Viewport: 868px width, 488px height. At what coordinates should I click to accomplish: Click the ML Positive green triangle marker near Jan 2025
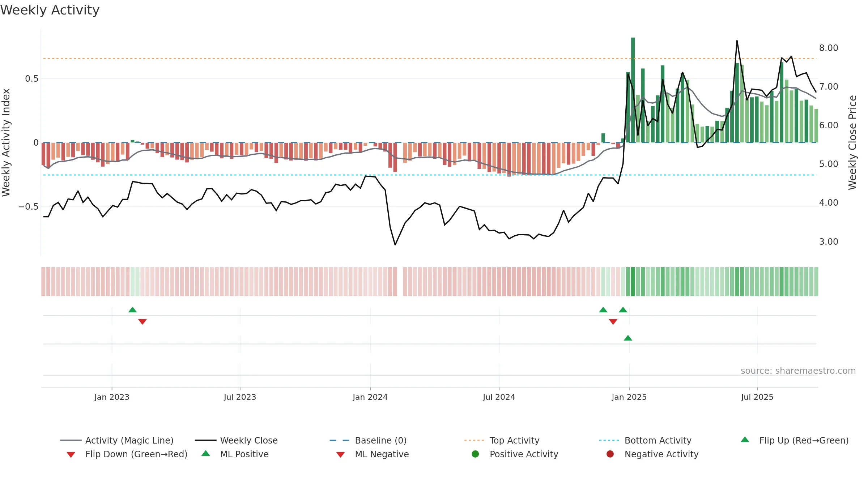tap(628, 338)
